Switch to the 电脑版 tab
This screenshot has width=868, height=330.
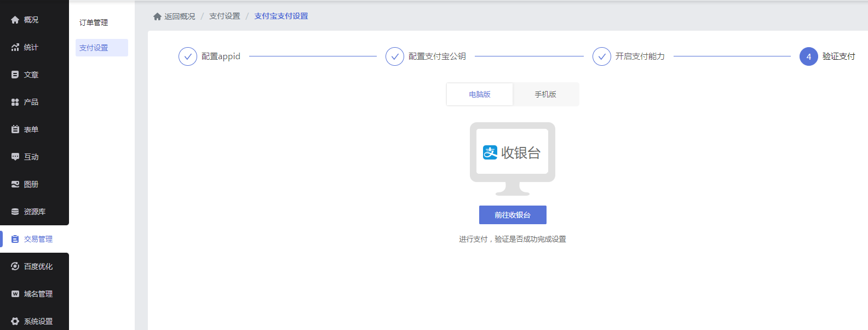point(480,94)
